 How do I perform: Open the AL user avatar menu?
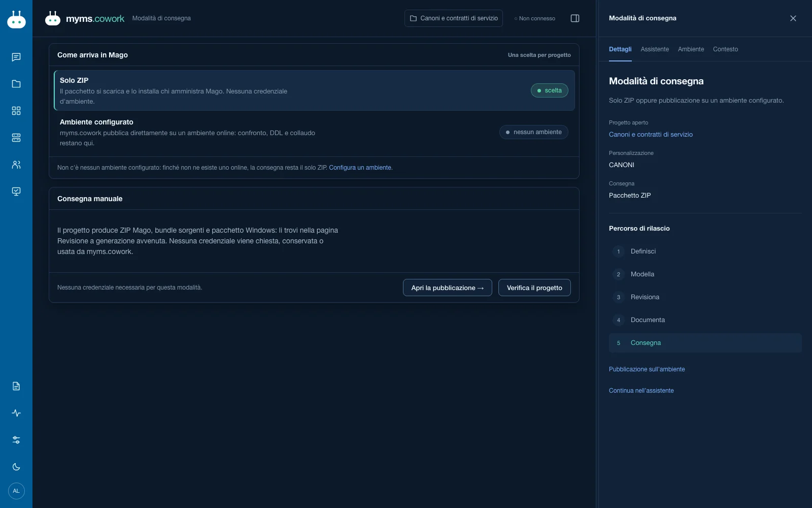point(16,491)
